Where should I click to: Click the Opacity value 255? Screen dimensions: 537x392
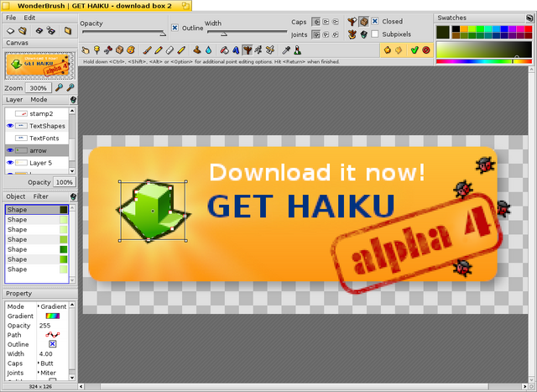[x=44, y=326]
